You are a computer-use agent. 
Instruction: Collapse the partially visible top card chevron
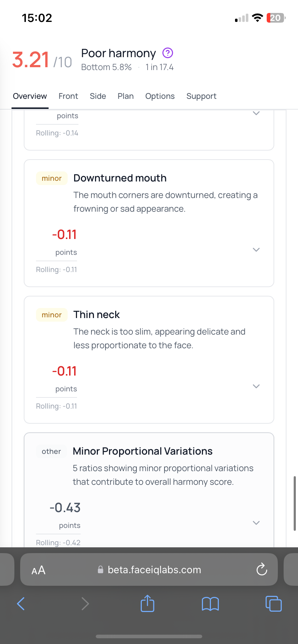256,113
